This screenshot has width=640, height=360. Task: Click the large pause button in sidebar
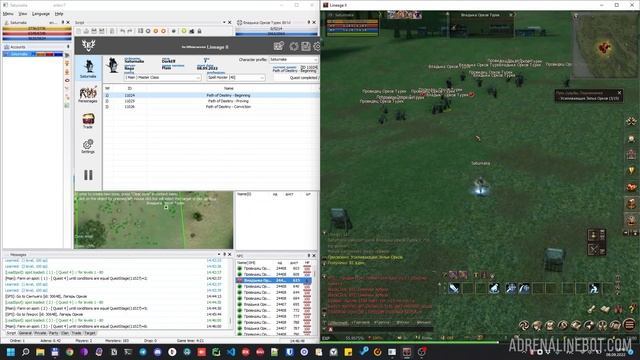coord(88,175)
